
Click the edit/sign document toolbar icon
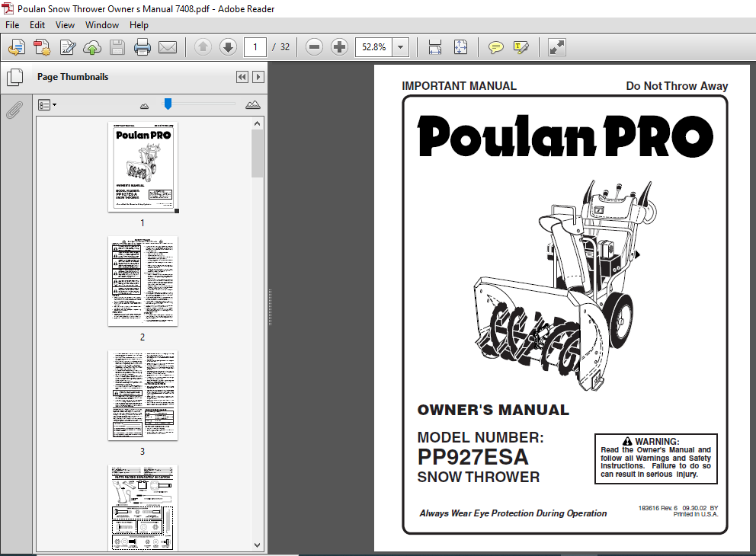tap(68, 47)
